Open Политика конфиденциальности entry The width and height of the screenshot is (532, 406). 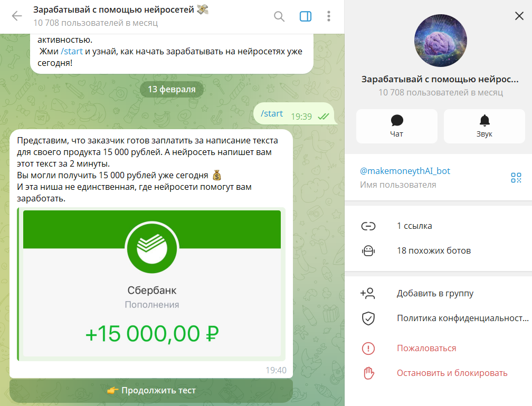439,318
